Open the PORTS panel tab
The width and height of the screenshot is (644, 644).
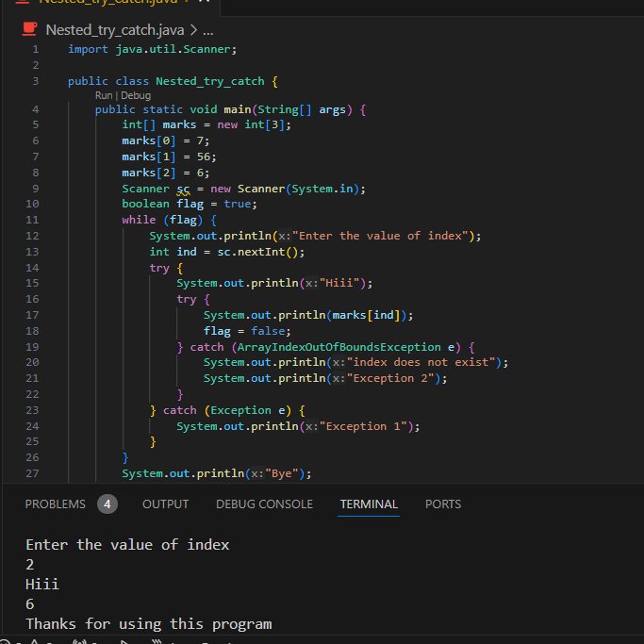[x=443, y=504]
